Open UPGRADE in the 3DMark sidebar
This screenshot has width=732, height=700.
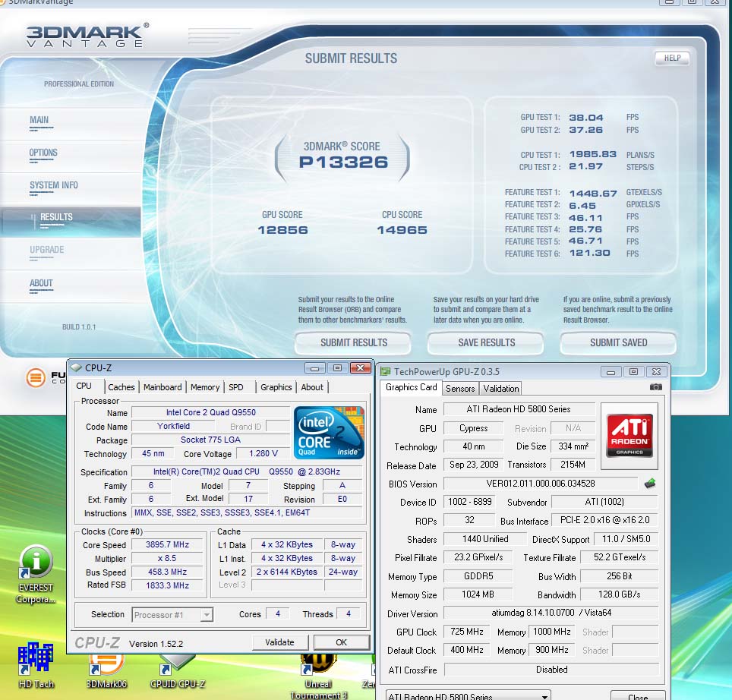coord(46,250)
